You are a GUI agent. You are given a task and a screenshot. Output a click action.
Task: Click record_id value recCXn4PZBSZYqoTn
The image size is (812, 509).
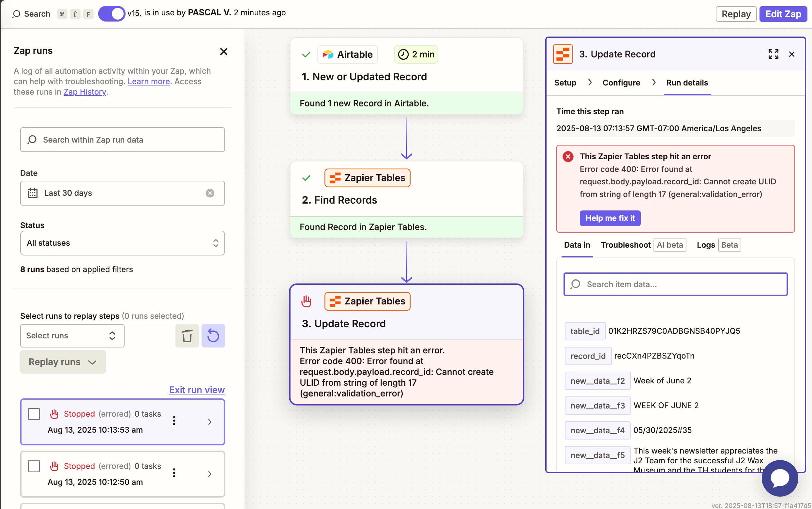(x=654, y=356)
